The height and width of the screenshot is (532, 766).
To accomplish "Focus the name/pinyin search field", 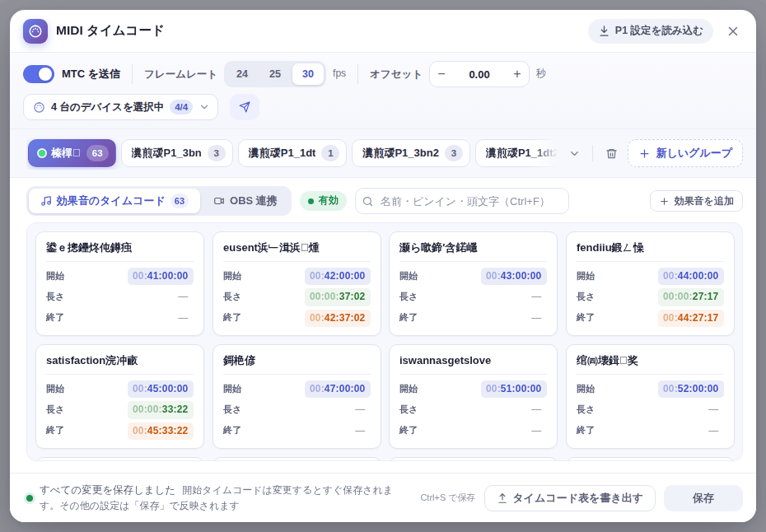I will (x=462, y=201).
